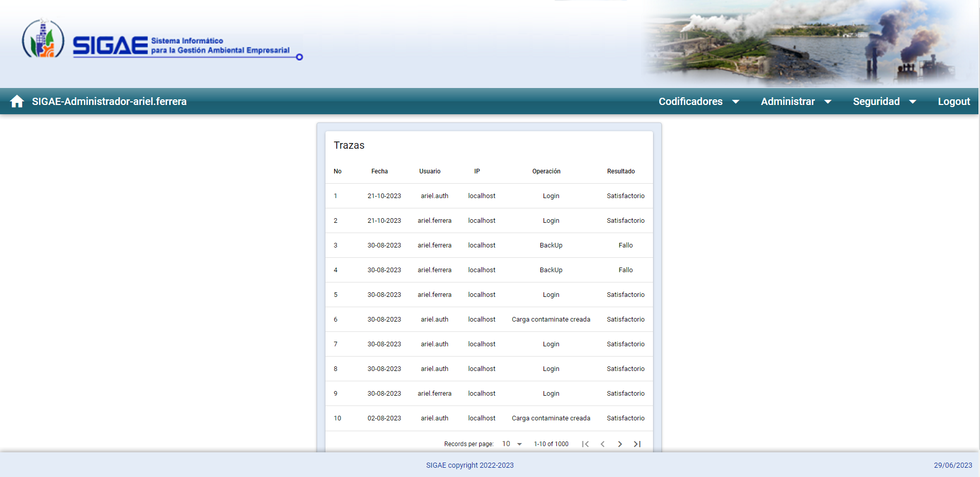Click the No column header
Screen dimensions: 980x477
pyautogui.click(x=337, y=171)
